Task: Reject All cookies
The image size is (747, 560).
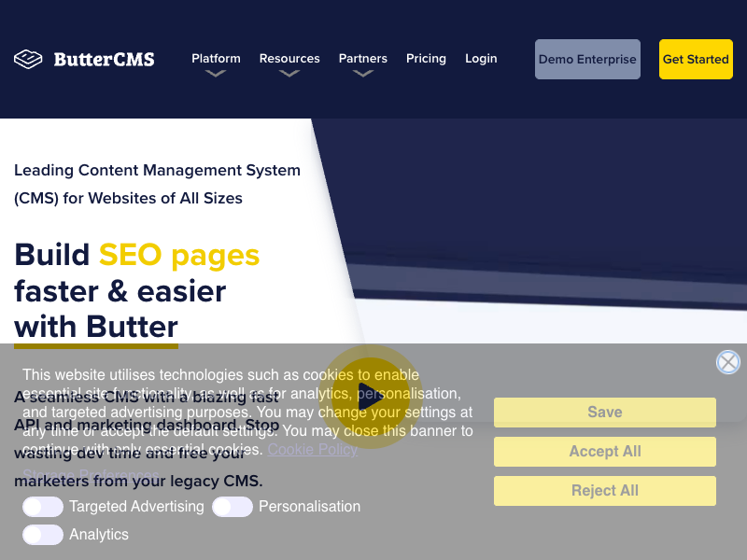Action: pos(604,491)
